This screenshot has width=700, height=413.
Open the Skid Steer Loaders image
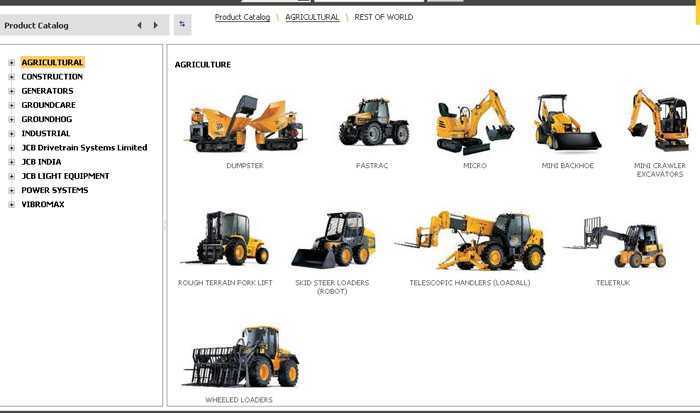pos(333,240)
